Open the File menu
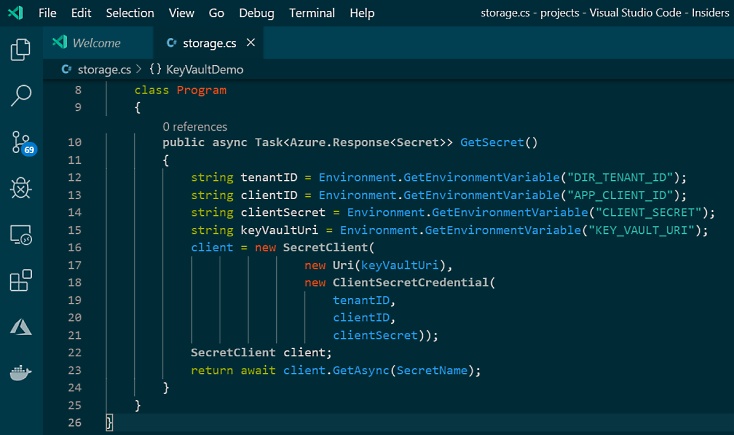The width and height of the screenshot is (734, 435). coord(47,13)
